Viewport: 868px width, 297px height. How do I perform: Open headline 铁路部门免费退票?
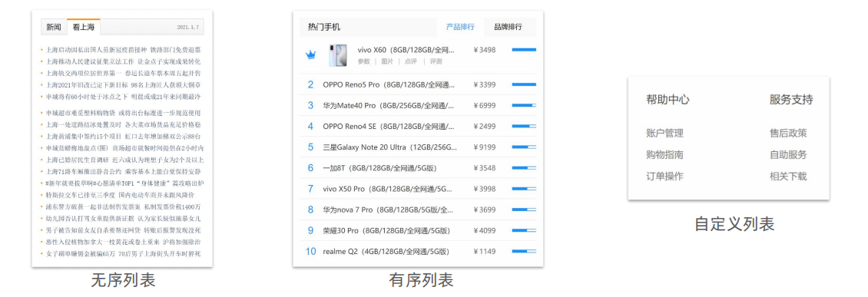tap(175, 50)
